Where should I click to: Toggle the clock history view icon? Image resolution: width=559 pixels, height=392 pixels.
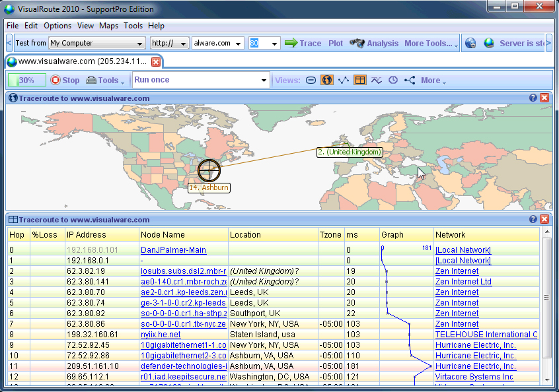pos(393,80)
